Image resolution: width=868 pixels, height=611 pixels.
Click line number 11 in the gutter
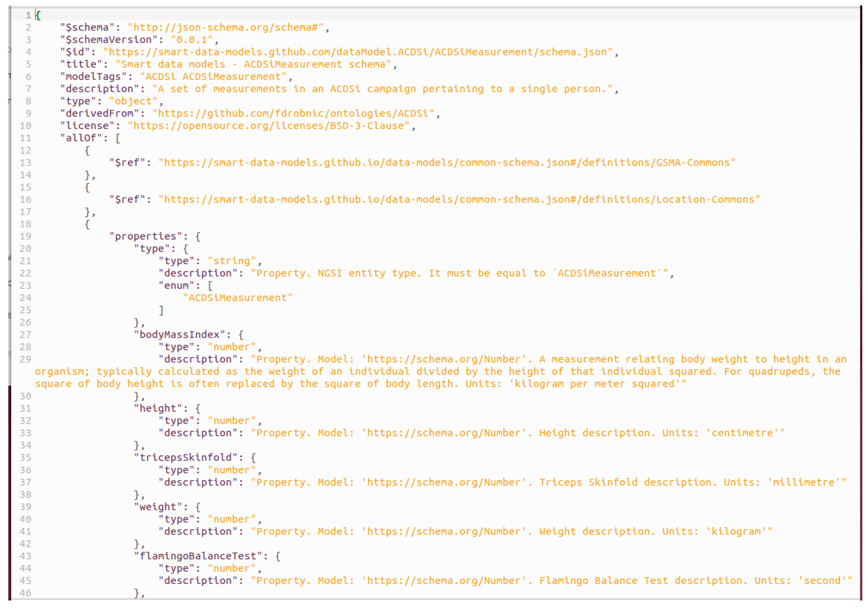25,138
